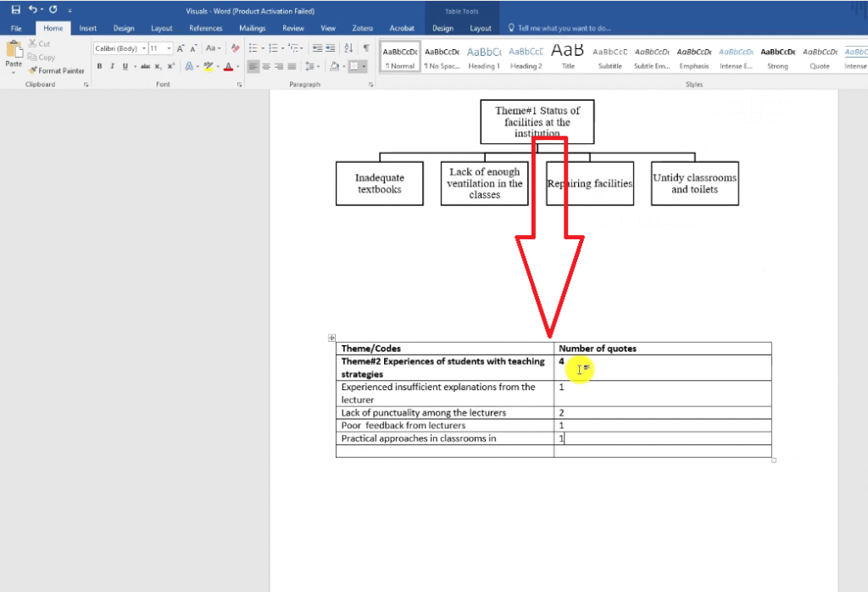Toggle bold formatting

[99, 66]
